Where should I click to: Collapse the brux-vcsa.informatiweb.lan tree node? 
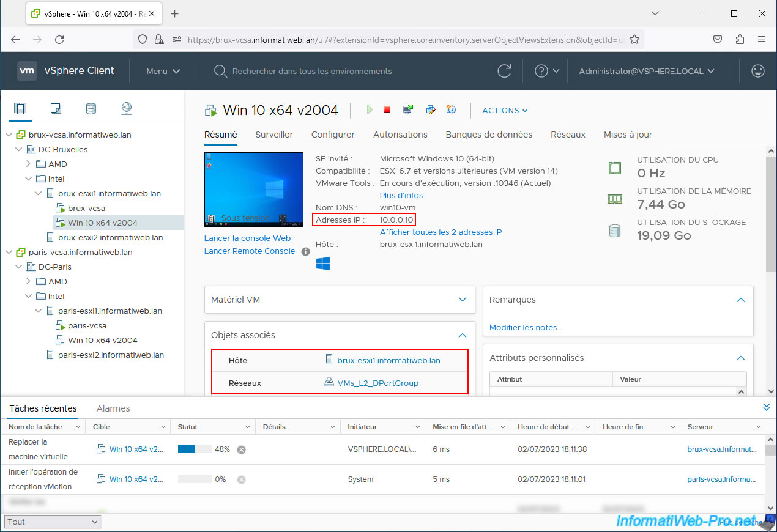click(x=9, y=135)
